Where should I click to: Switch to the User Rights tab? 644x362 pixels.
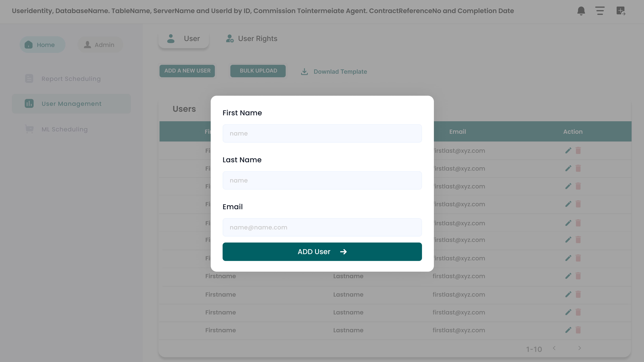(x=251, y=38)
